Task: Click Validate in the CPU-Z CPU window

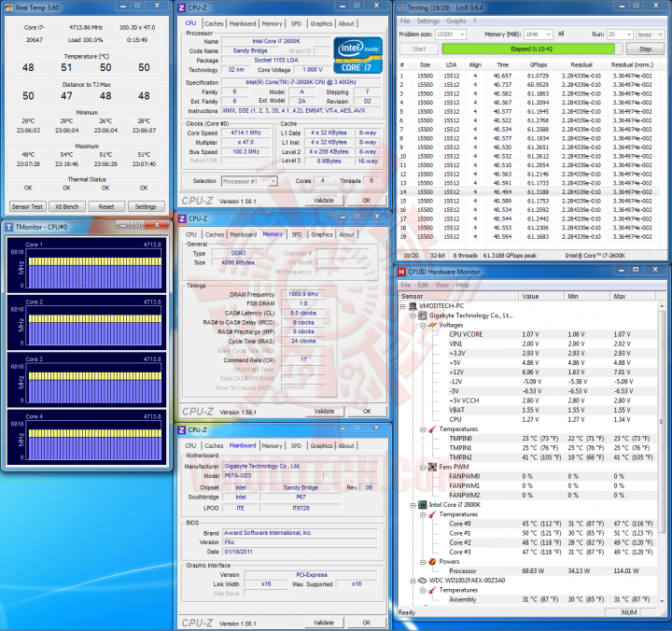Action: point(324,200)
